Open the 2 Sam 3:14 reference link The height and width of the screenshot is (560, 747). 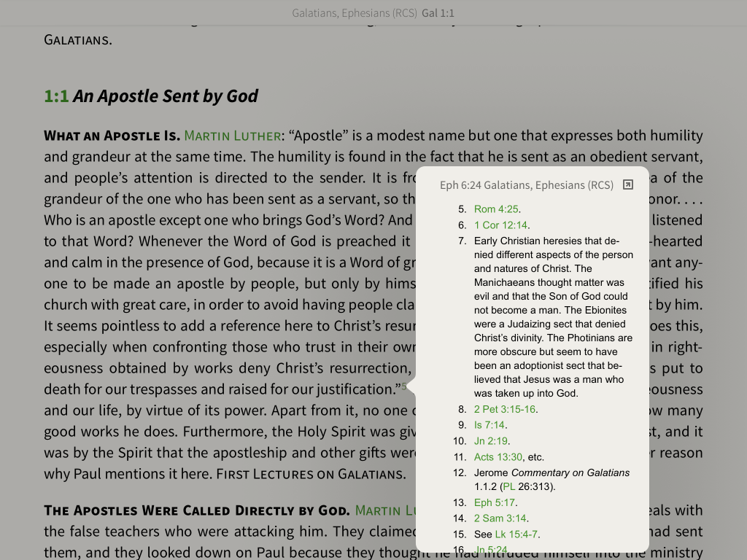[500, 518]
